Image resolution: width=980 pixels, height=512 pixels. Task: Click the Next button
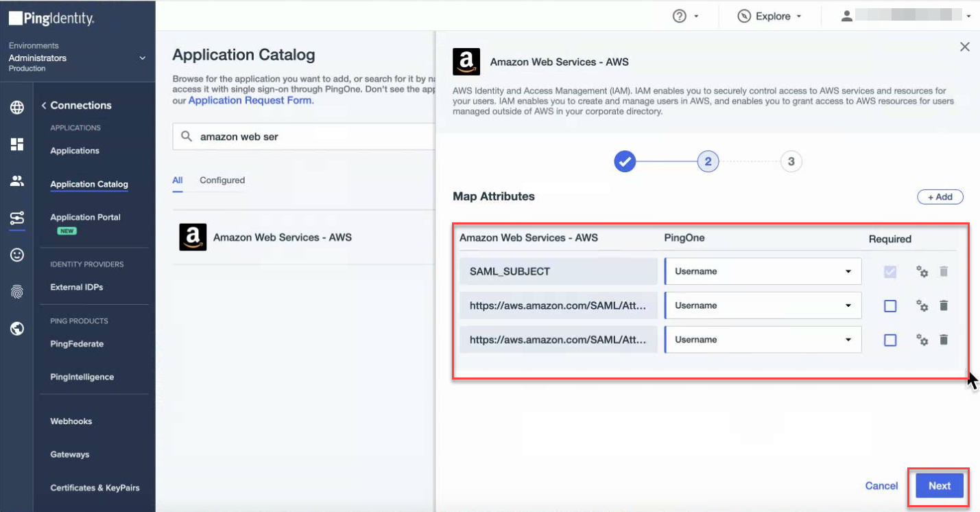[938, 485]
